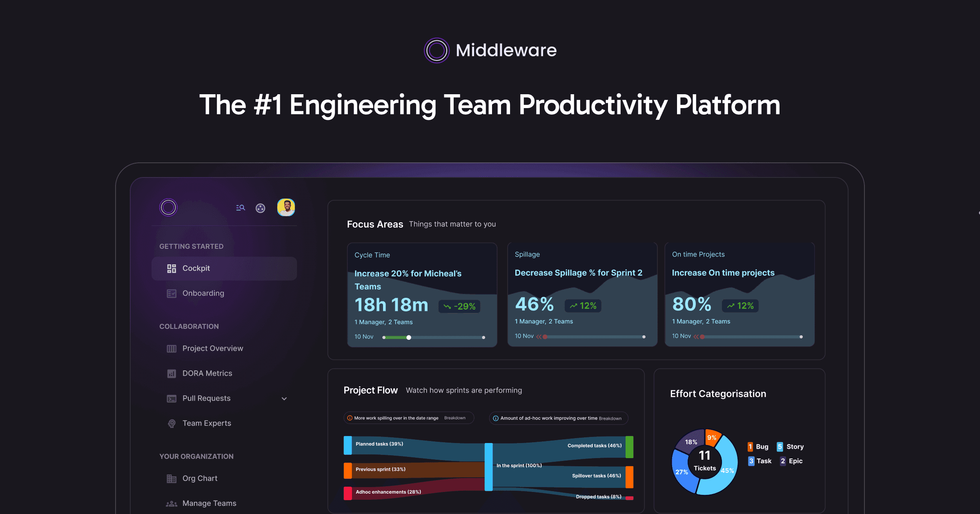Click the orange Bug legend swatch
Viewport: 980px width, 514px height.
click(x=751, y=447)
